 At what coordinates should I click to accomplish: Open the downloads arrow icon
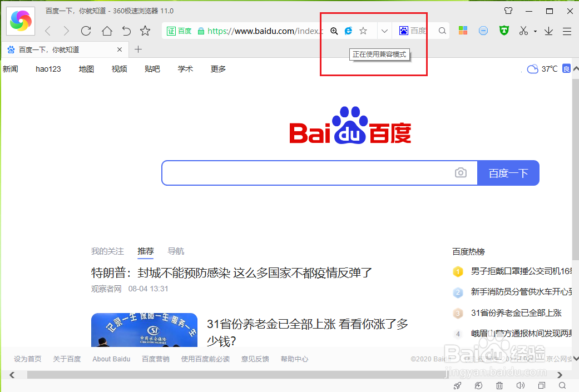click(549, 31)
